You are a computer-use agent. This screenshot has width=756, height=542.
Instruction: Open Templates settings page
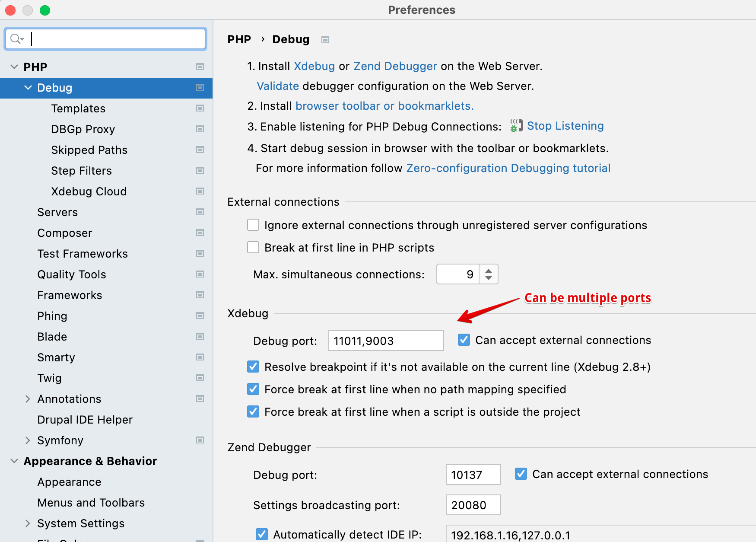[78, 108]
